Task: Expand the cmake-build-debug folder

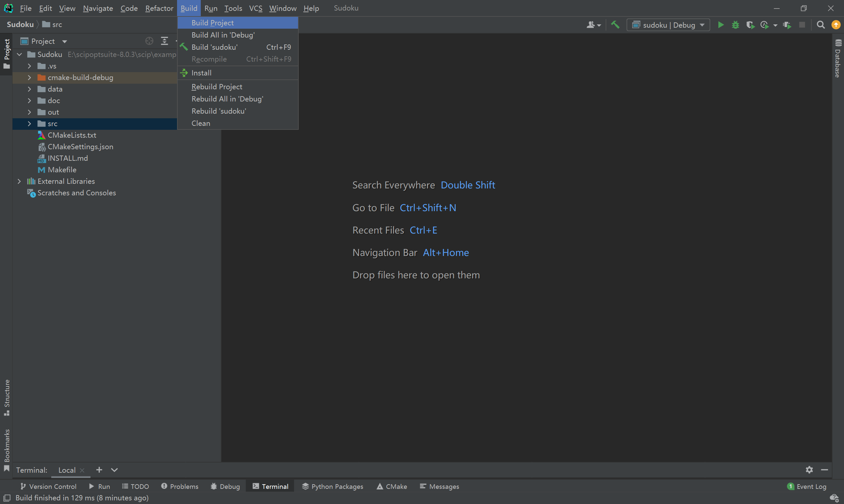Action: [30, 77]
